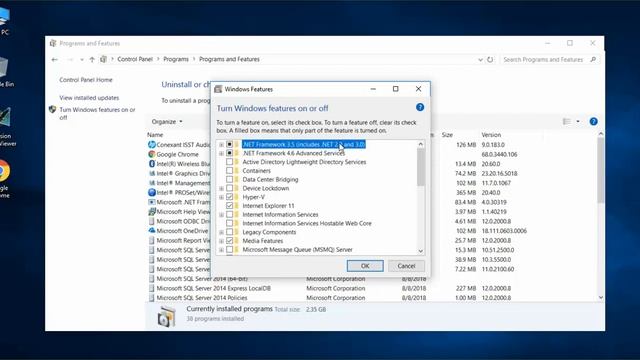
Task: Click the programs list vertical scrollbar thumb
Action: click(601, 171)
